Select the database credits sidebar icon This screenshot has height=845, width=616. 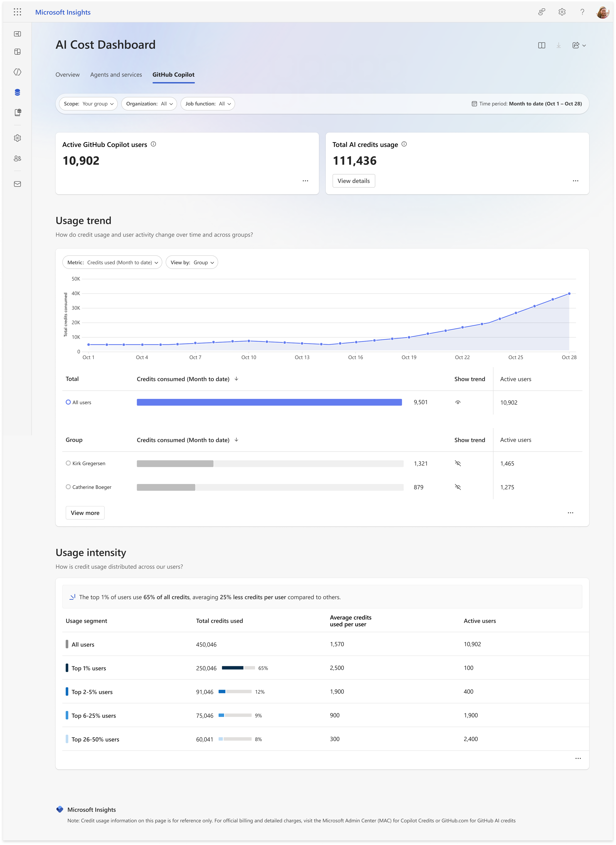coord(17,92)
